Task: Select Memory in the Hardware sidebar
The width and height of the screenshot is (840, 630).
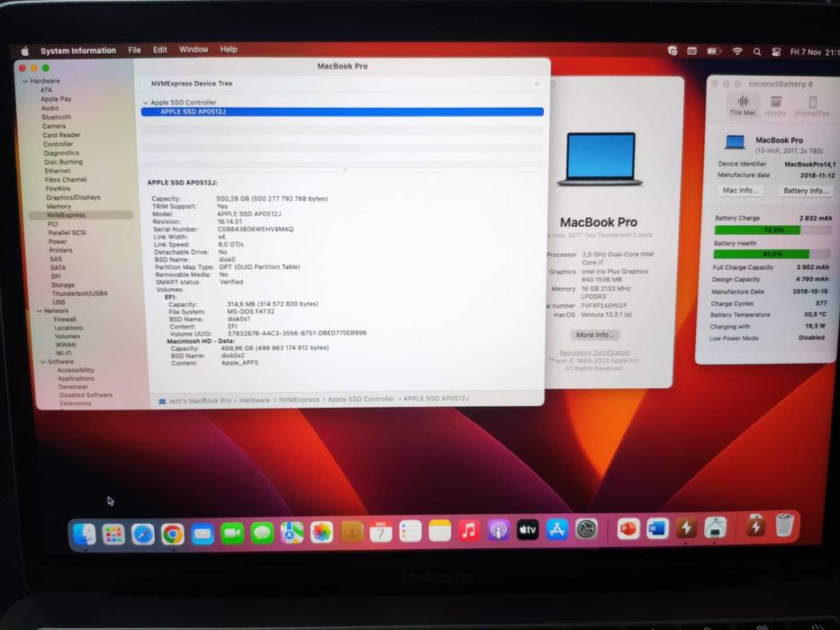Action: (x=59, y=206)
